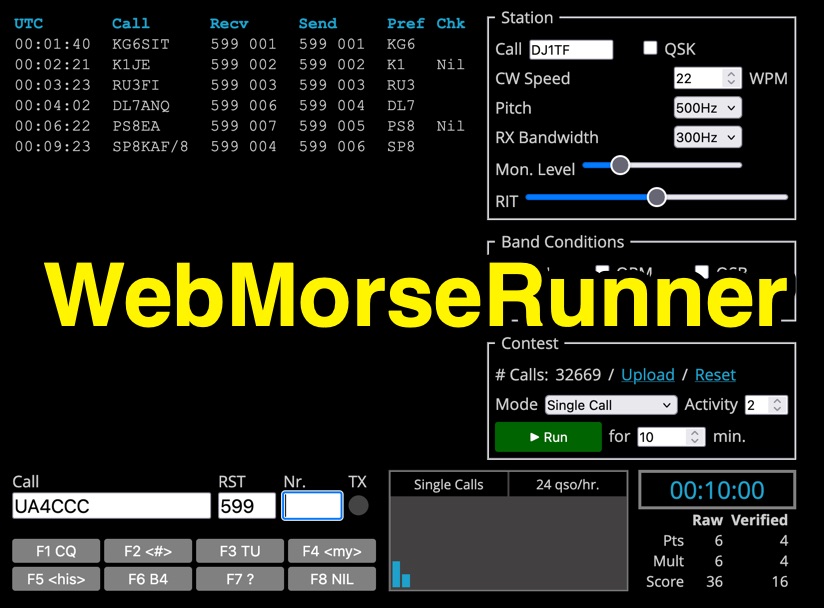Click the Nil check in PS8EA row

[450, 126]
